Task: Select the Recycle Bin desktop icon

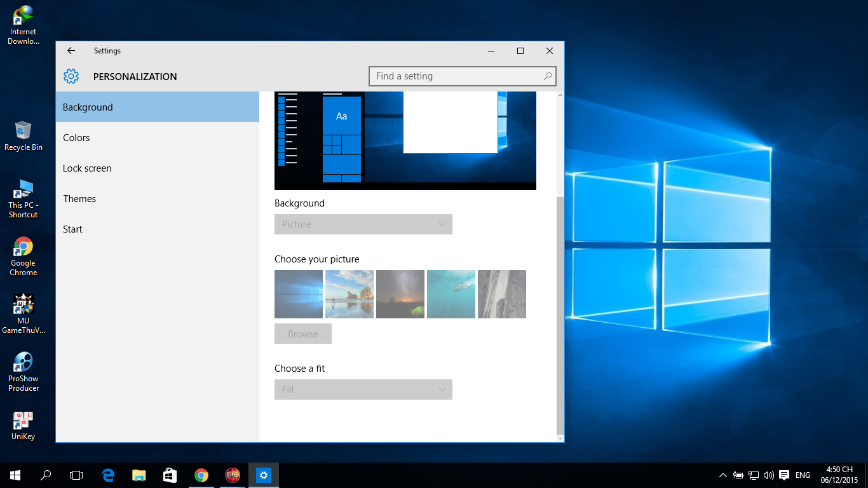Action: 24,136
